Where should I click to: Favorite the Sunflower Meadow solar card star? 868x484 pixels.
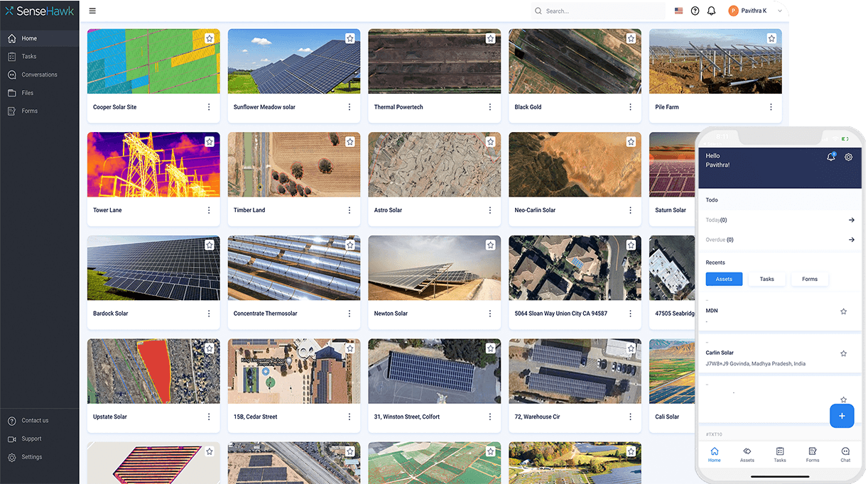[x=350, y=38]
